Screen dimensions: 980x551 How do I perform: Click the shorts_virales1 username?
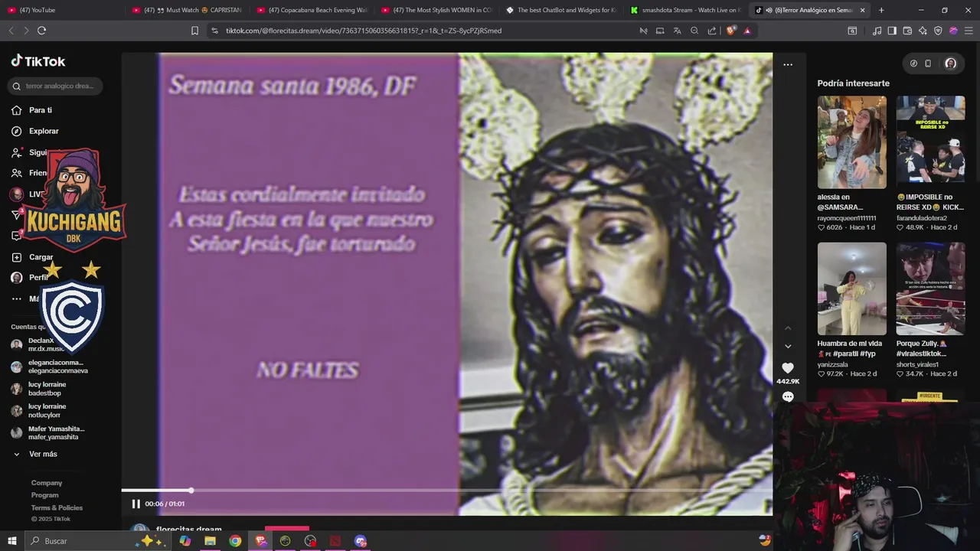918,364
